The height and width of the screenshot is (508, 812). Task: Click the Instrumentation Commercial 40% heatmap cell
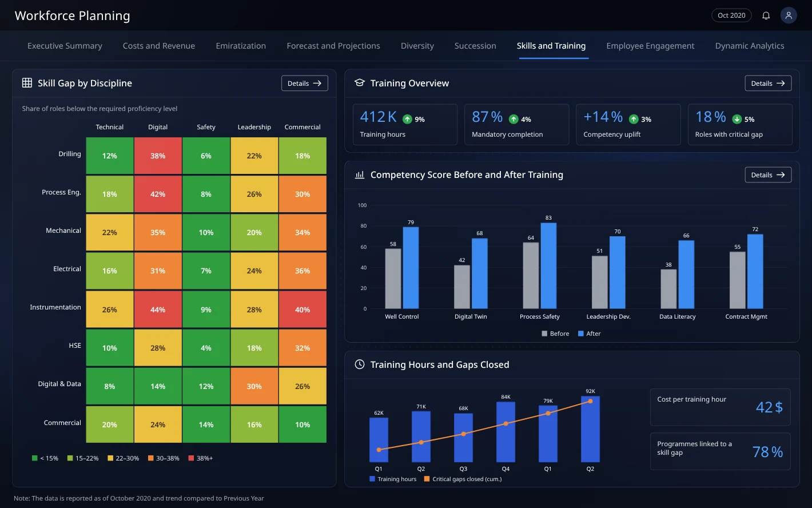coord(302,309)
